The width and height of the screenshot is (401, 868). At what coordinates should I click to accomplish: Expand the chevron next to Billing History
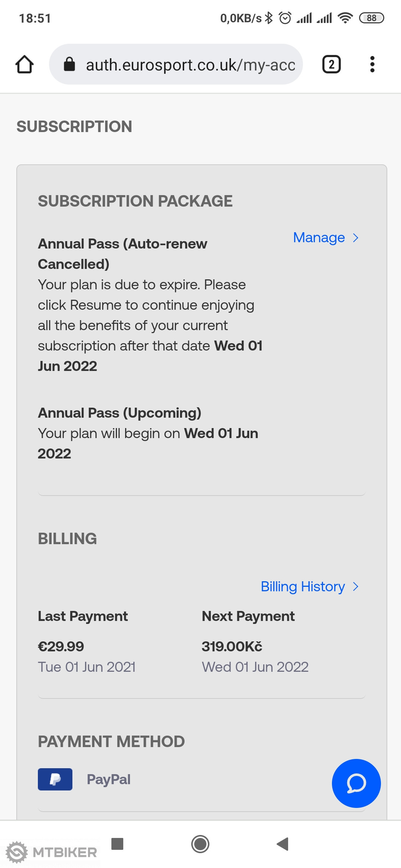356,587
